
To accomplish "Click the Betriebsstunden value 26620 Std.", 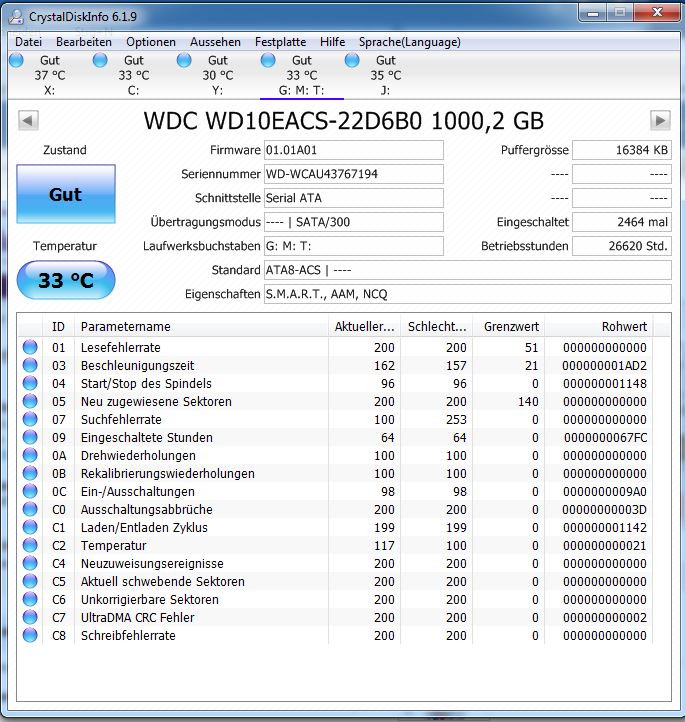I will point(621,246).
